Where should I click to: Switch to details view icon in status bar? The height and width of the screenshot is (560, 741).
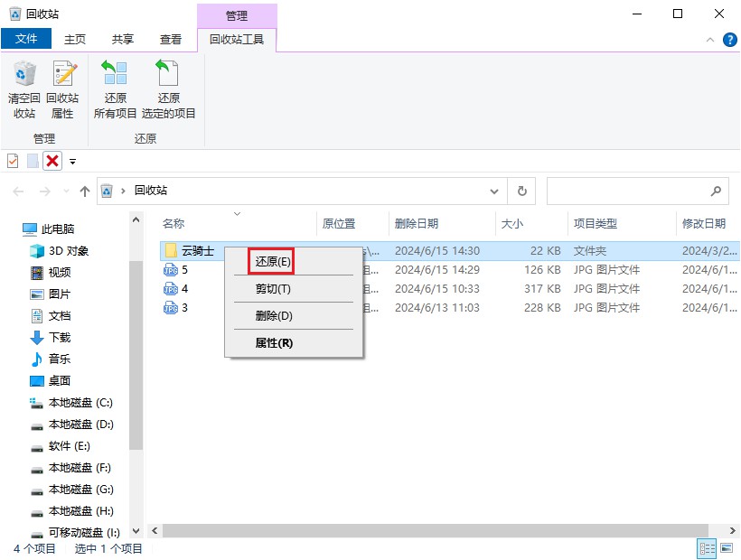point(707,548)
